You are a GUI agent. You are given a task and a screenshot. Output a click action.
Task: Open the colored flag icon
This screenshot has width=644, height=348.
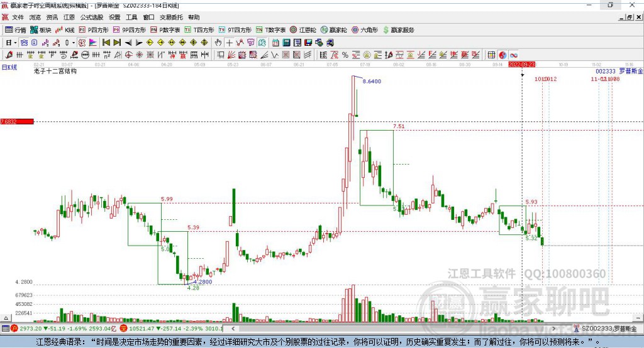(x=93, y=43)
